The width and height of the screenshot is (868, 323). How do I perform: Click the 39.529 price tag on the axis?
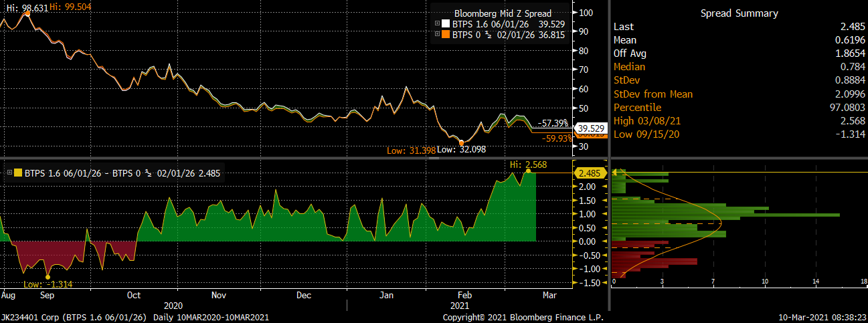(x=591, y=128)
